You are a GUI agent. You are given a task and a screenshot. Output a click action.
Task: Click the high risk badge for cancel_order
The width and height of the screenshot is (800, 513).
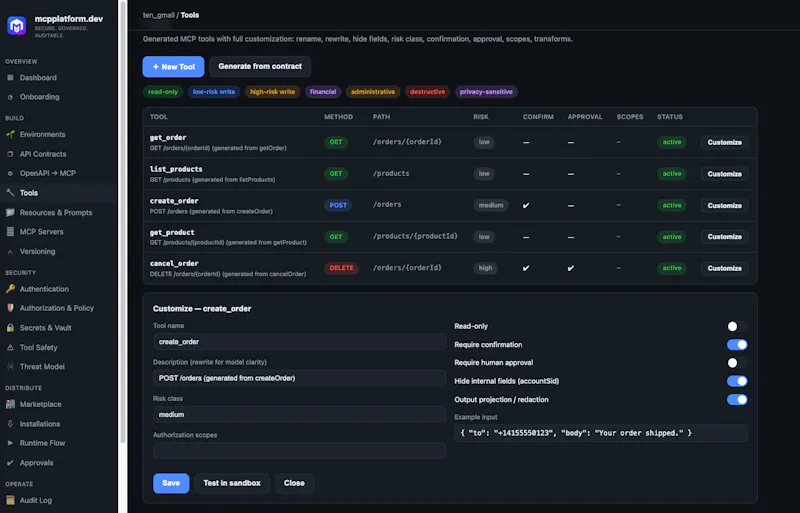pyautogui.click(x=485, y=268)
